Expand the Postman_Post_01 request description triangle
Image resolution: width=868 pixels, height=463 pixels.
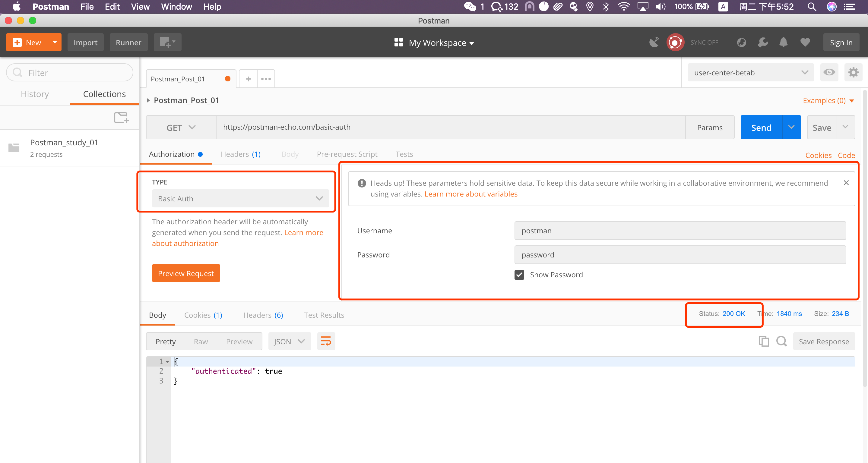point(148,100)
